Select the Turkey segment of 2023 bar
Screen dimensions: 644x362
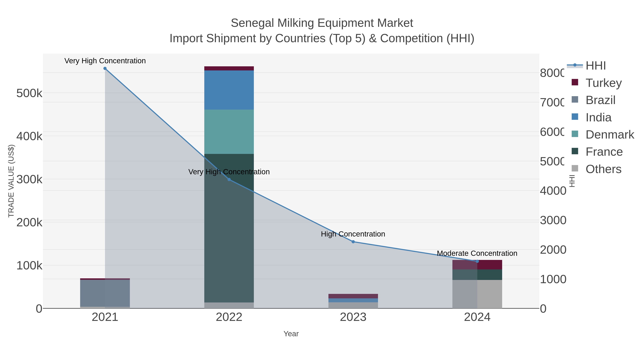[353, 296]
